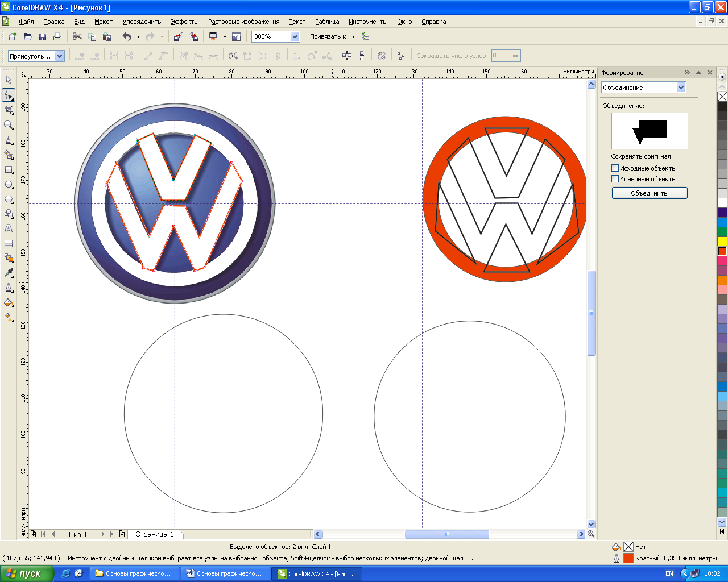
Task: Pick the no-color X swatch in palette
Action: click(x=722, y=97)
